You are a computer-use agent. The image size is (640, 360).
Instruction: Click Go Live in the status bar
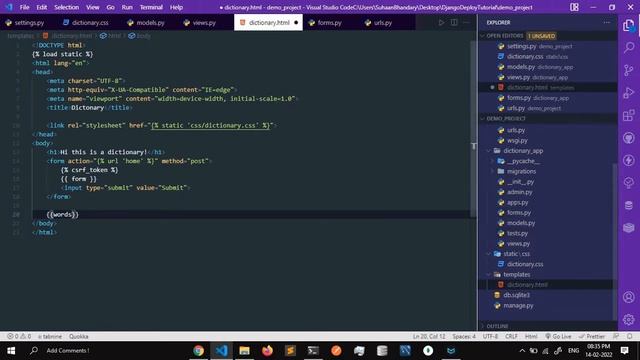pyautogui.click(x=558, y=336)
